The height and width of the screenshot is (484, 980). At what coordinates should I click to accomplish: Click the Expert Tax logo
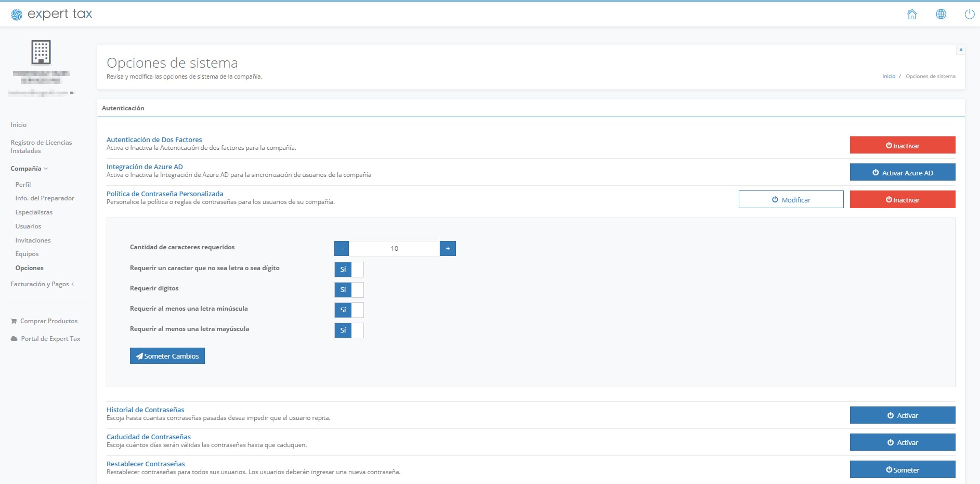[51, 14]
